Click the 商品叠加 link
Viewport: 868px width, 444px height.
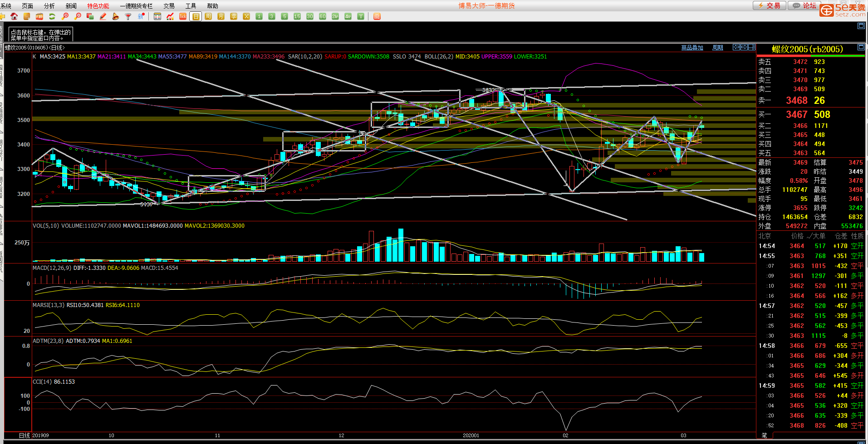(692, 48)
